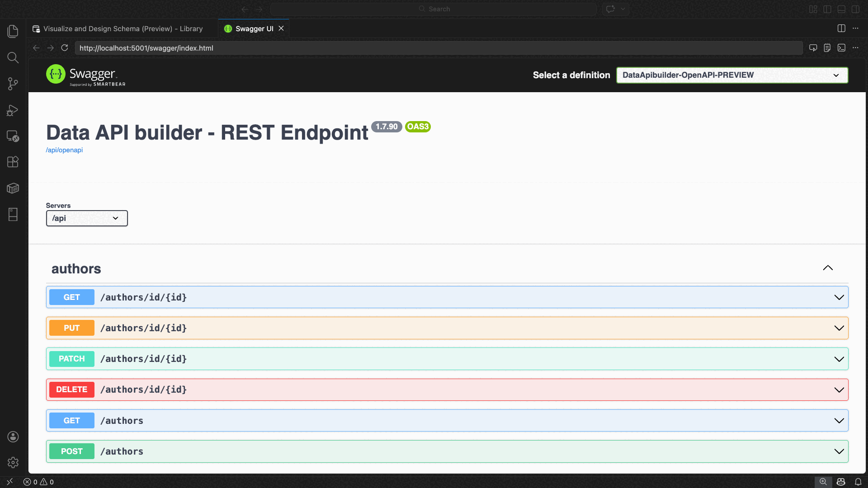Toggle the secondary sidebar layout icon

pos(855,9)
